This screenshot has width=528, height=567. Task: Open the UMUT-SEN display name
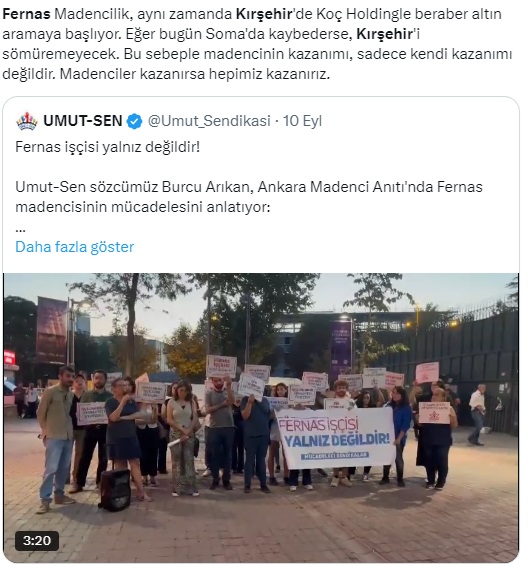point(83,121)
